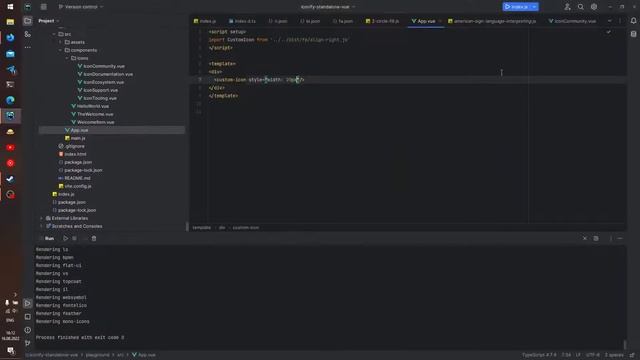Screen dimensions: 640x360
Task: Switch to the 2-circle-fill.js tab
Action: tap(382, 21)
